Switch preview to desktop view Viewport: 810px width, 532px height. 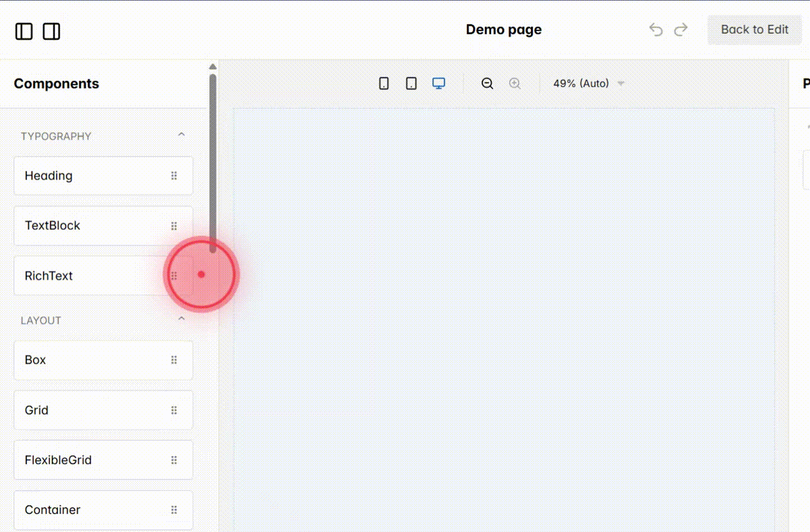439,83
